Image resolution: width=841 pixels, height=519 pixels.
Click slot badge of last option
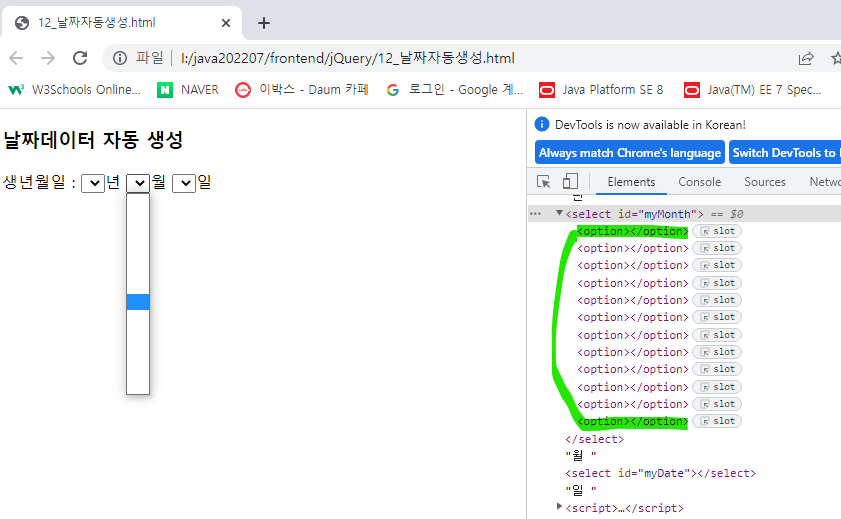click(717, 421)
